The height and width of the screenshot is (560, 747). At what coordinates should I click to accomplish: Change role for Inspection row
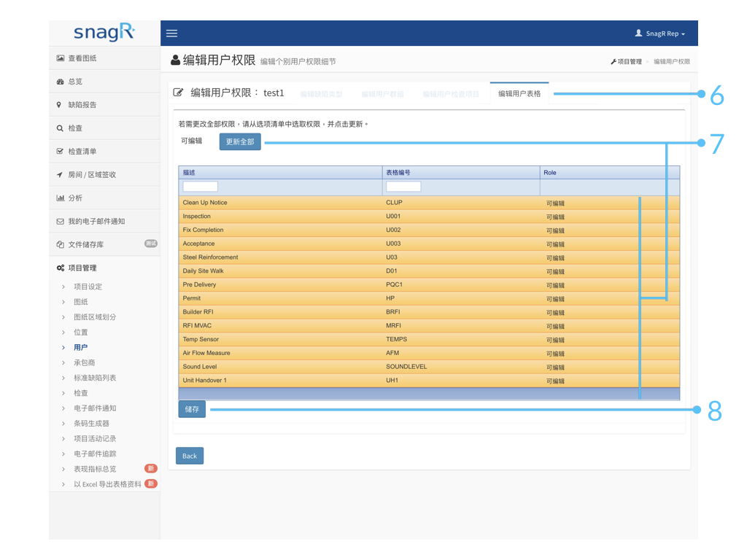pos(555,217)
